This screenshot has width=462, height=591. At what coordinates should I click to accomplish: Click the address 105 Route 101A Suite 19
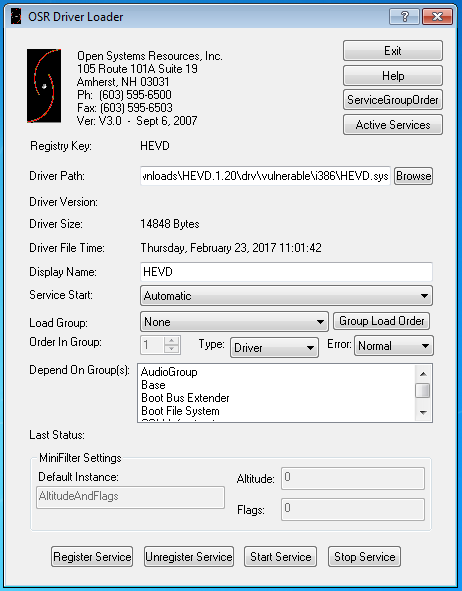click(x=137, y=69)
